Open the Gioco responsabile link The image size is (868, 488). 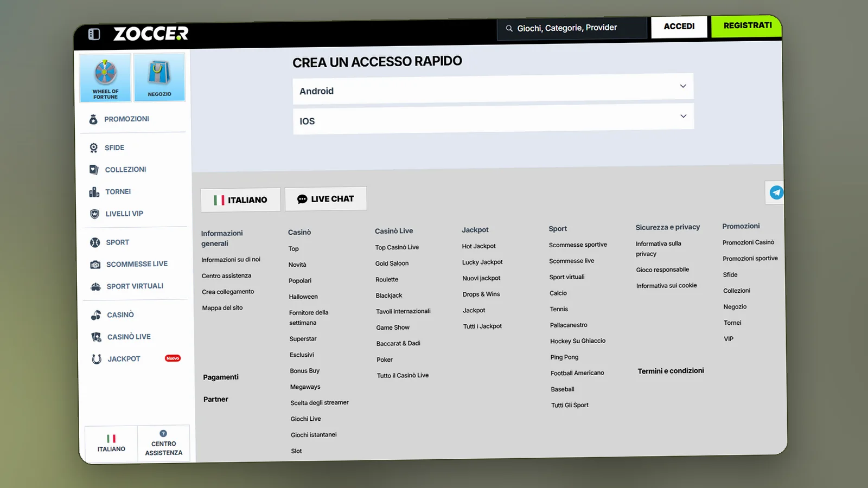tap(662, 269)
